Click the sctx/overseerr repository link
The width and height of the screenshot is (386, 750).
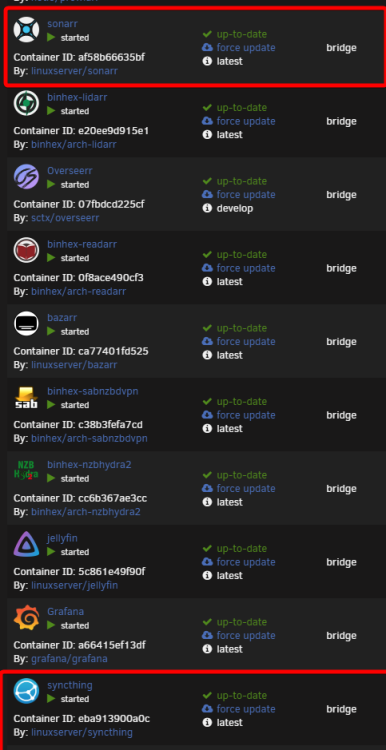pos(65,218)
